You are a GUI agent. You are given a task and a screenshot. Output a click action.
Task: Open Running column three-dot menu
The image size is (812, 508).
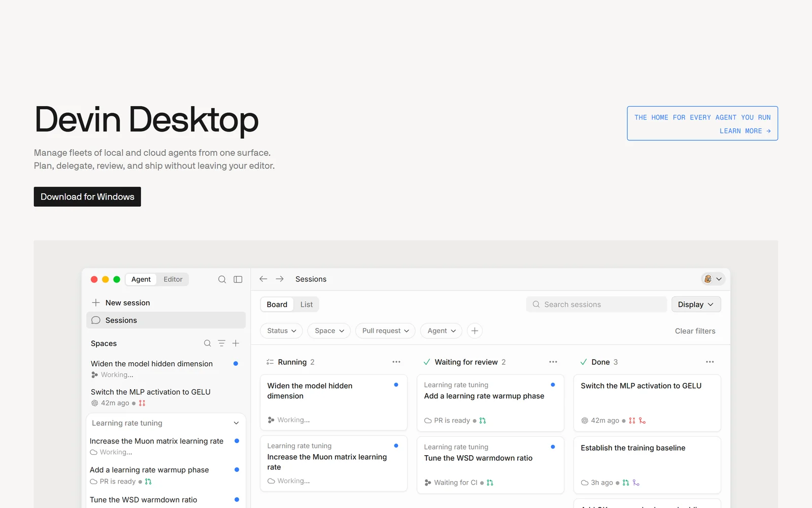pos(396,362)
